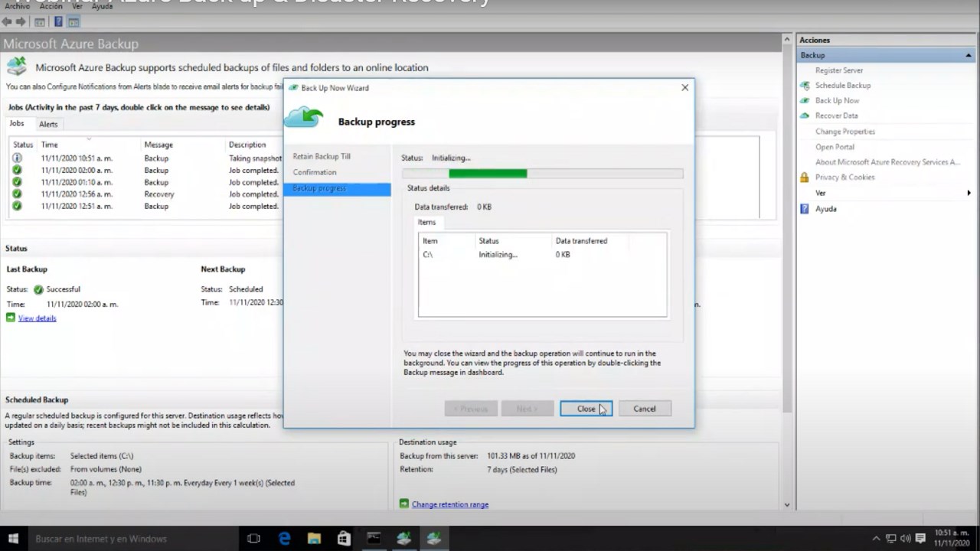Click the Schedule Backup icon in Acciones pane
The width and height of the screenshot is (980, 551).
pyautogui.click(x=805, y=86)
